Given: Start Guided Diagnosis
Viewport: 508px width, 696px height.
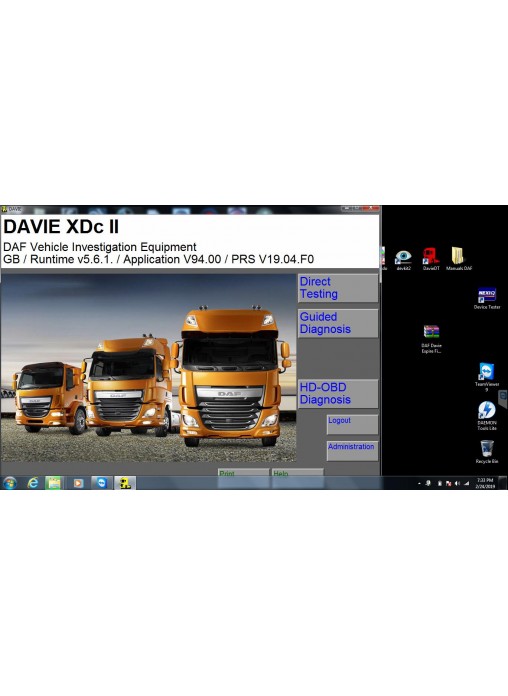Looking at the screenshot, I should [x=338, y=323].
